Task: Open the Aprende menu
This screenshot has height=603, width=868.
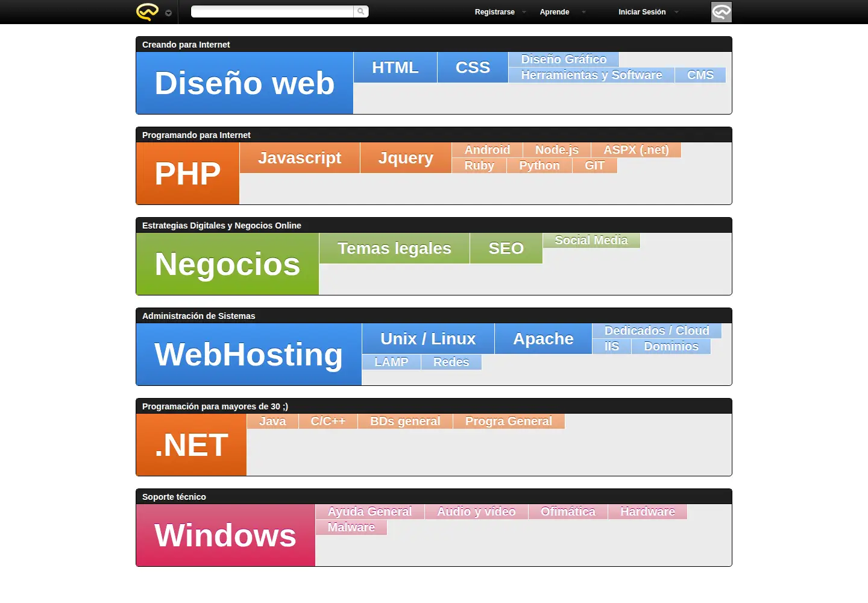Action: [555, 12]
